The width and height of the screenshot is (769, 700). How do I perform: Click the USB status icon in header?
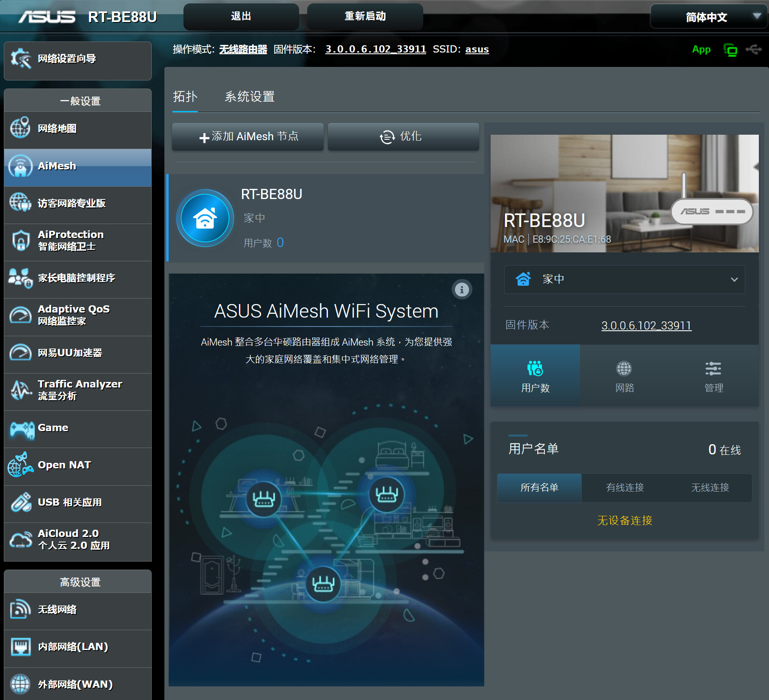pyautogui.click(x=754, y=50)
